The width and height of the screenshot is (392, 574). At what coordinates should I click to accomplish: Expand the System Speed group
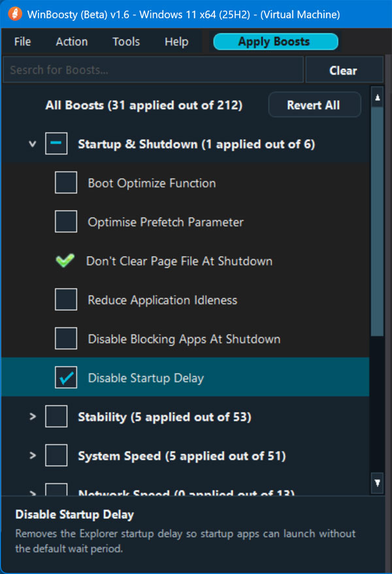click(33, 456)
